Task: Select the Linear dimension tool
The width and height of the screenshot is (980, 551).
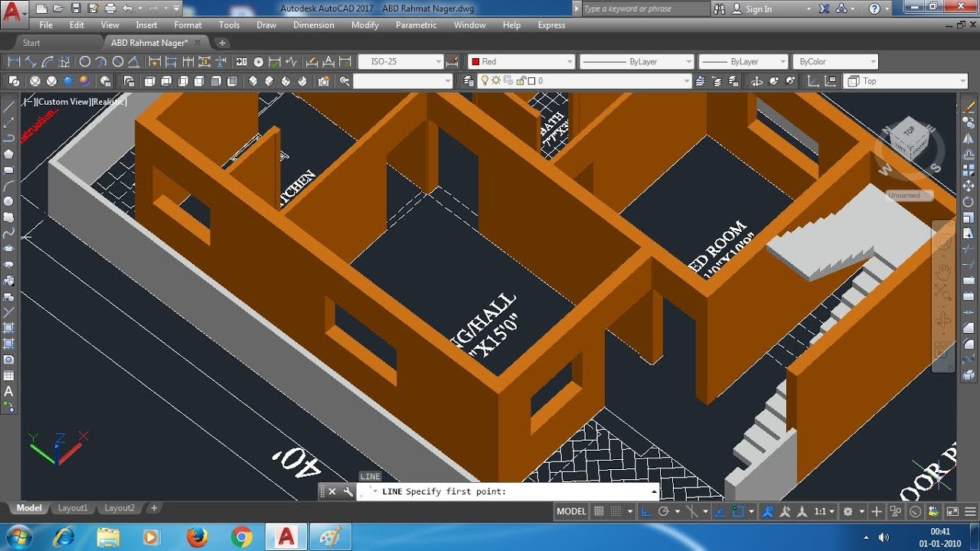Action: (14, 61)
